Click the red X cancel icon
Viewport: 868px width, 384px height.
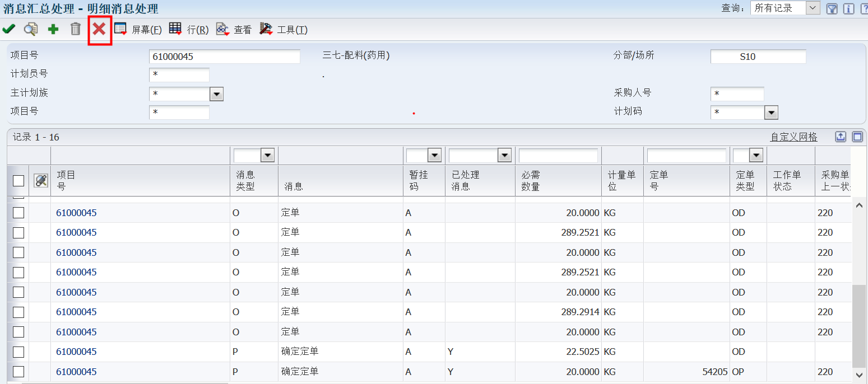[x=99, y=29]
